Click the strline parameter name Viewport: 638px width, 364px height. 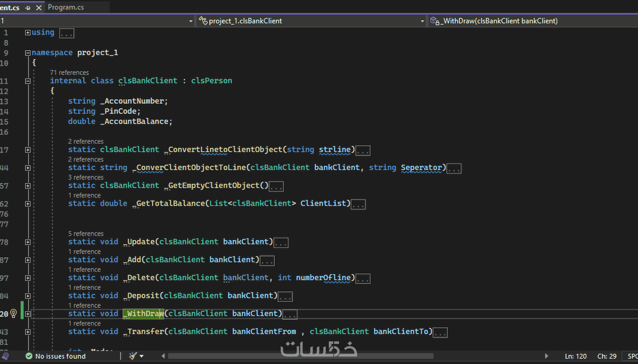(335, 149)
